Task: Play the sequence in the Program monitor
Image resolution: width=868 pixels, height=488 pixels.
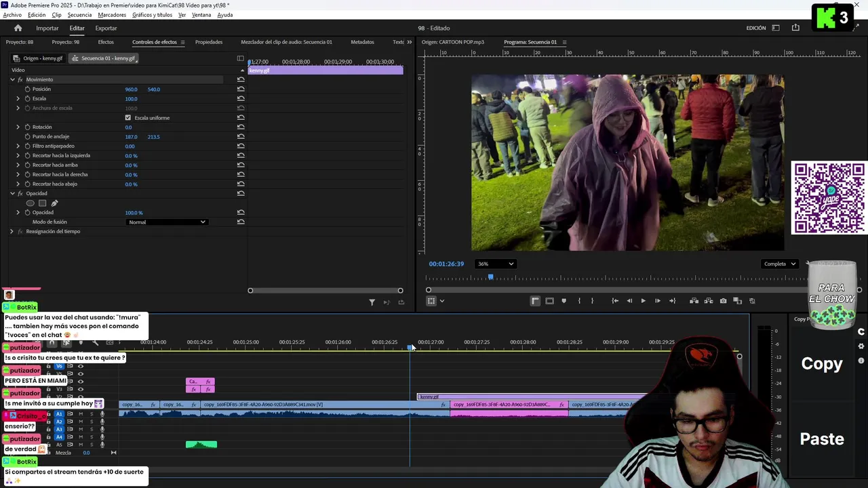Action: (643, 301)
